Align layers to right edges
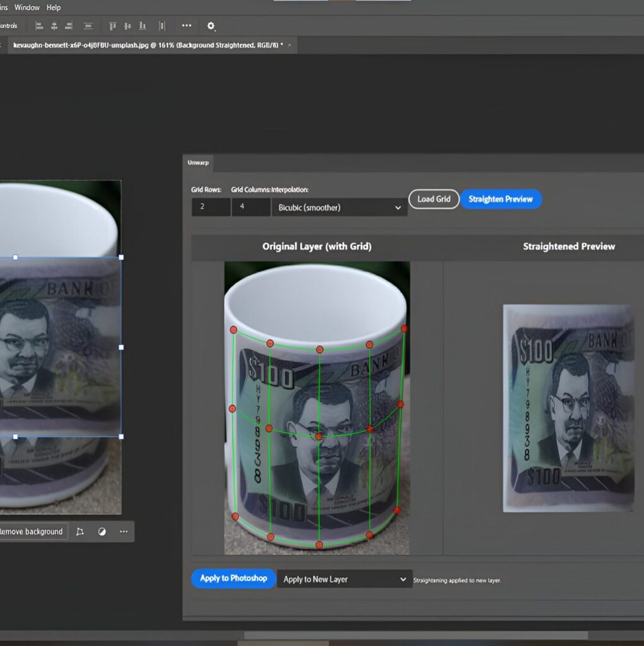Screen dimensions: 644x646 (x=69, y=26)
